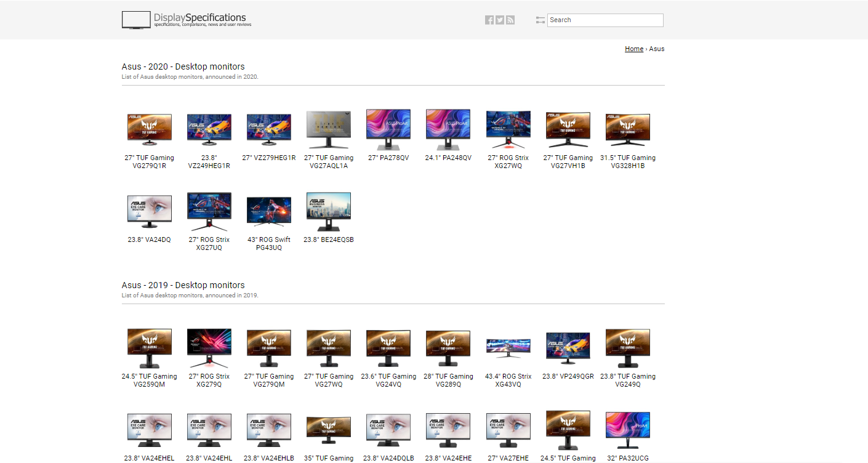Screen dimensions: 868x463
Task: Open the TUF Gaming VG328H1B thumbnail image
Action: coord(627,128)
